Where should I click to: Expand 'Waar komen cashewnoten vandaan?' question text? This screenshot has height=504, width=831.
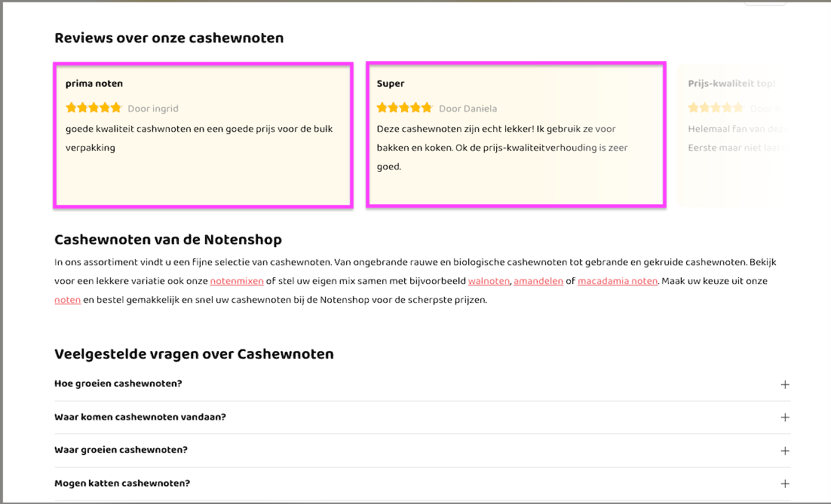point(140,417)
